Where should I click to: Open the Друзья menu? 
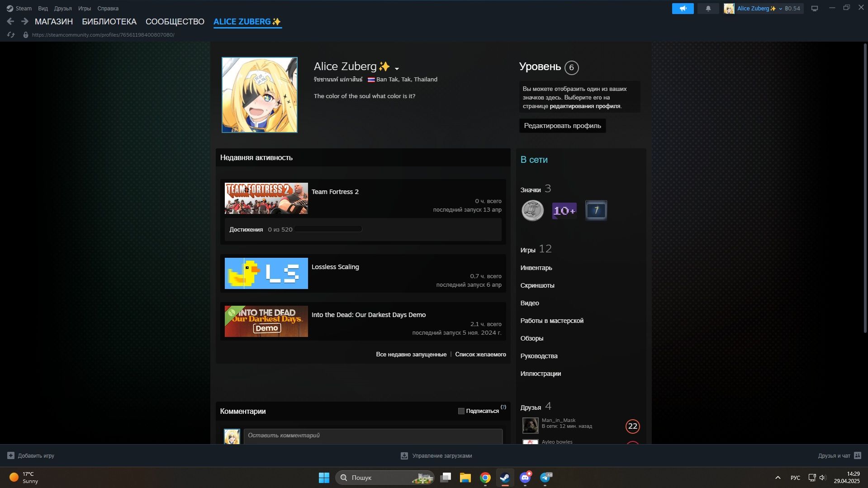pos(63,9)
